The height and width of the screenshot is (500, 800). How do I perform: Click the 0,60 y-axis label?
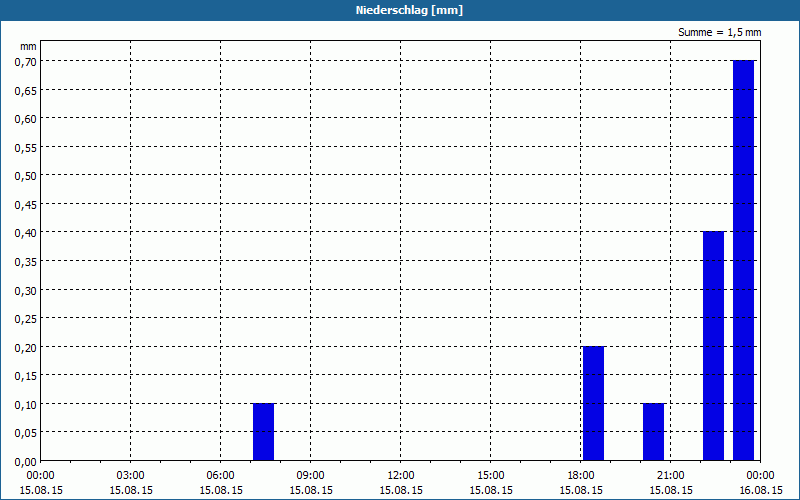tap(26, 119)
